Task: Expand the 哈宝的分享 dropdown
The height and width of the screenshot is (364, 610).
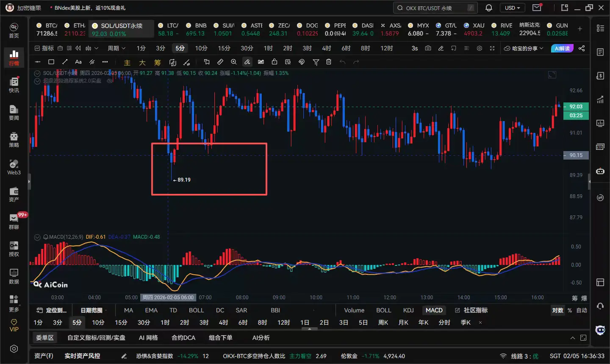Action: point(524,48)
